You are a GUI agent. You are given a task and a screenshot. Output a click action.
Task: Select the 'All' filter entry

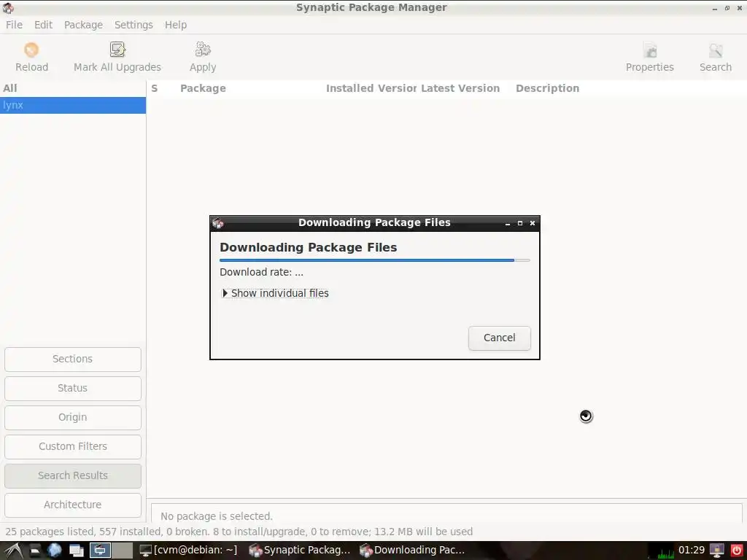[73, 88]
